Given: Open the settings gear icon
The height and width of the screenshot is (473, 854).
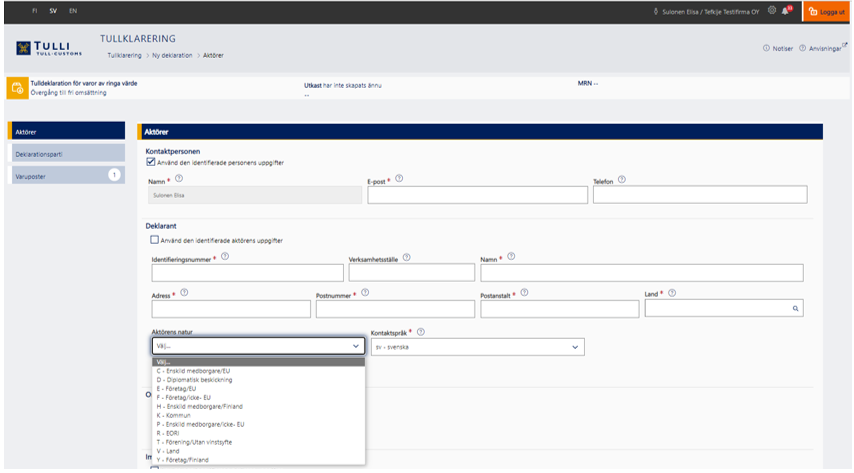Looking at the screenshot, I should (772, 10).
